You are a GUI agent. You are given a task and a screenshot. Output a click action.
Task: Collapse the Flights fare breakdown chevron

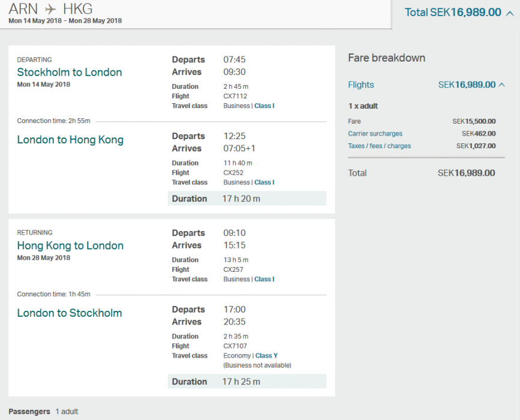[x=501, y=85]
